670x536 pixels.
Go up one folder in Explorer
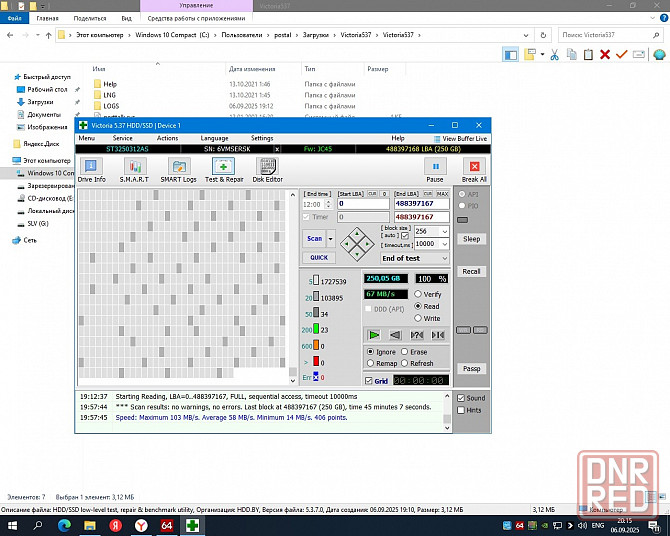(x=48, y=35)
